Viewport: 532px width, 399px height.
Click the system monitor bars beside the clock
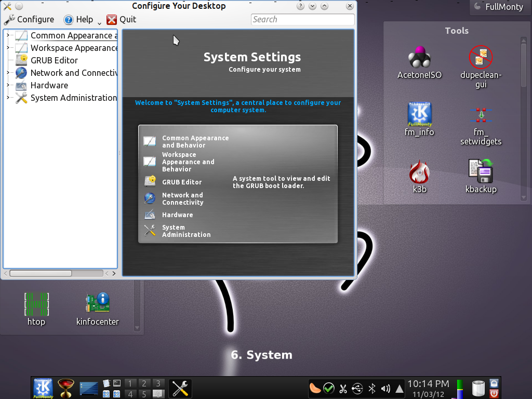click(460, 389)
